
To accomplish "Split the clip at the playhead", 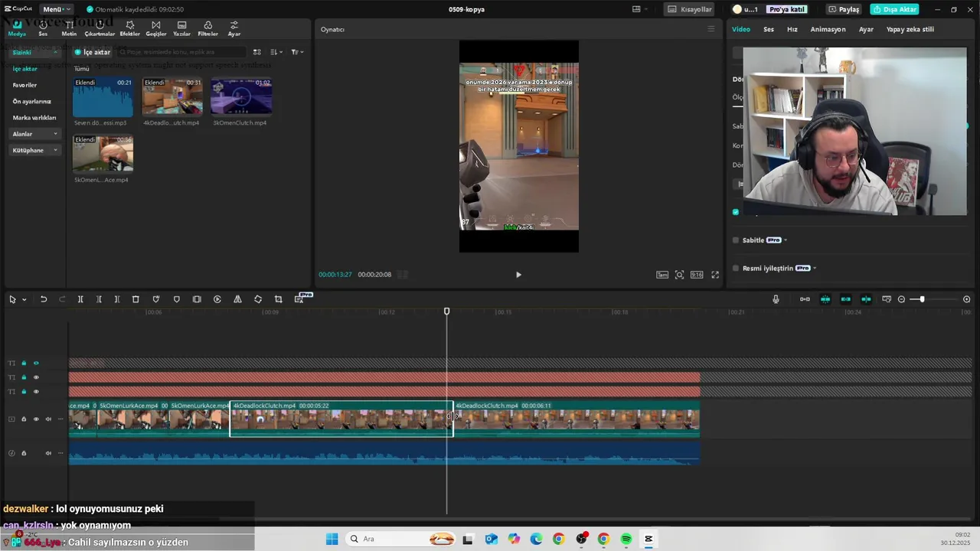I will (x=80, y=299).
